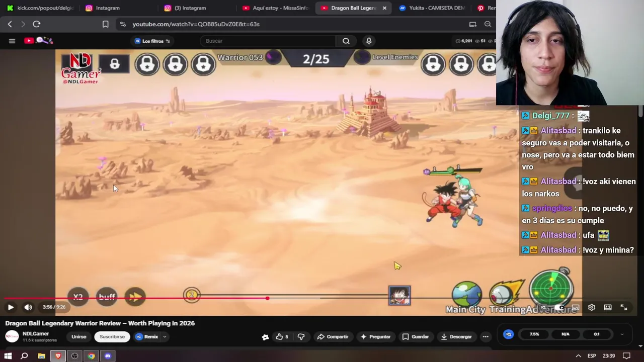Click the blue IQ badge below the video
This screenshot has width=644, height=362.
(508, 334)
